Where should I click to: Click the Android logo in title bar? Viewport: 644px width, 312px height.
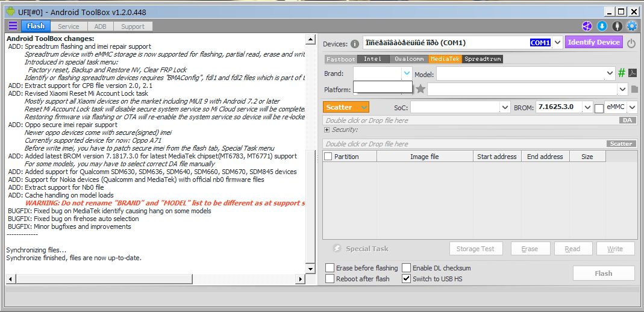[11, 11]
